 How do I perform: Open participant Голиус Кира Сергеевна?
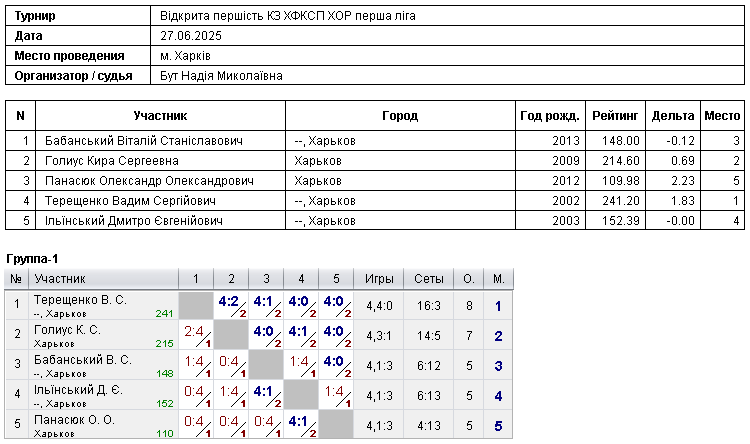click(111, 161)
